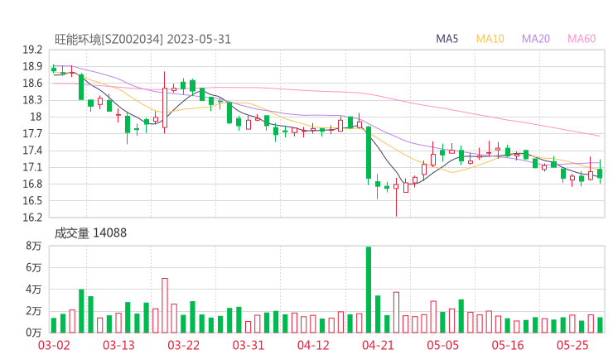This screenshot has width=613, height=364.
Task: Click the 6万 volume axis label
Action: (x=34, y=268)
